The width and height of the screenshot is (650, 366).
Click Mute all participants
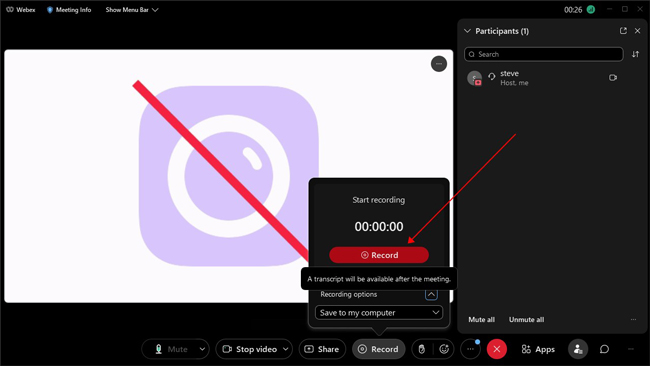[x=481, y=320]
